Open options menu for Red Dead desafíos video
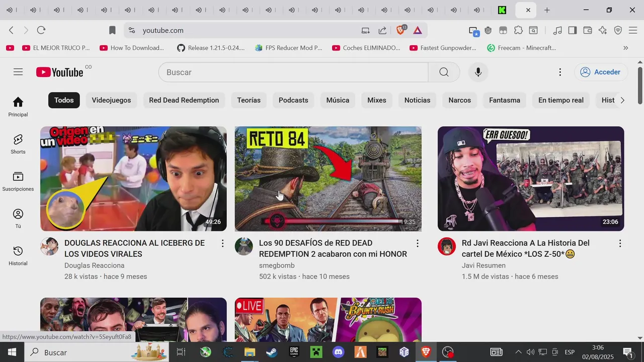The width and height of the screenshot is (644, 362). tap(417, 243)
